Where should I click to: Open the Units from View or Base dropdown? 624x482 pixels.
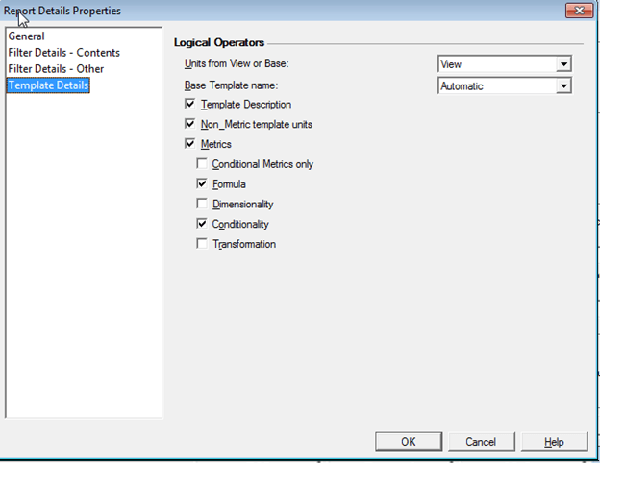coord(564,64)
